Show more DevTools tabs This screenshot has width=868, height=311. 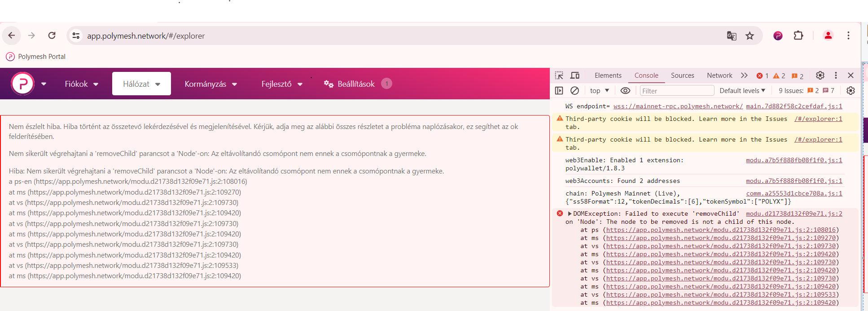[x=744, y=76]
